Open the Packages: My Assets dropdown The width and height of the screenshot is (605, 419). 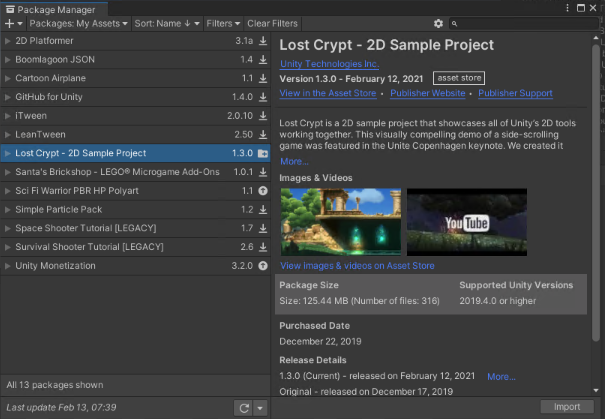point(78,24)
